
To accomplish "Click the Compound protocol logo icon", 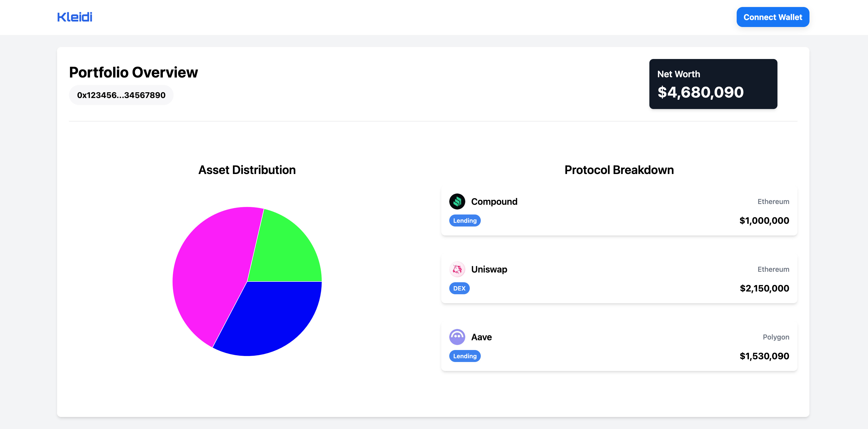I will pos(457,201).
